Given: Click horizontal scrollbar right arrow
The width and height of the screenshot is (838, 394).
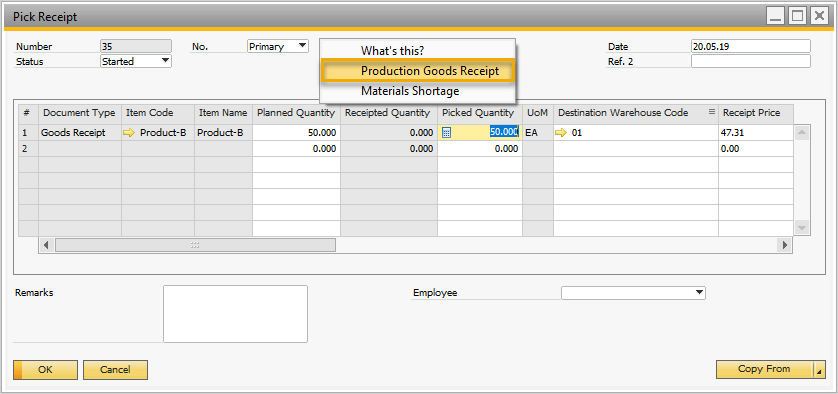Looking at the screenshot, I should click(x=785, y=245).
